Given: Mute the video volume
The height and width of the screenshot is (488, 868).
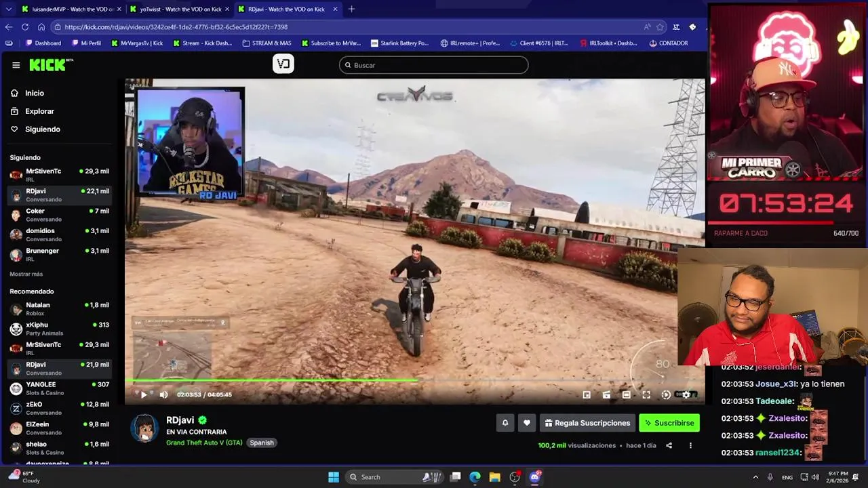Looking at the screenshot, I should click(163, 394).
